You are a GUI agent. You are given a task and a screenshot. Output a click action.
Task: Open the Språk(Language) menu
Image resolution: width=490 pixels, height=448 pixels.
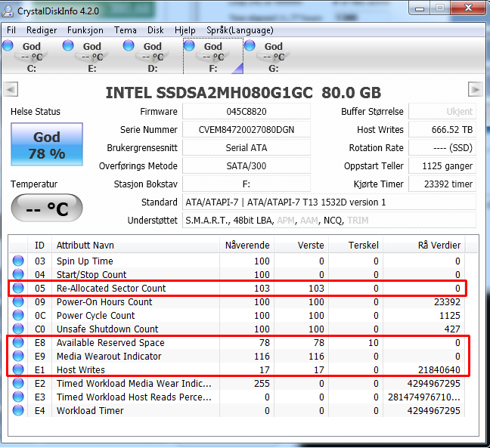[x=240, y=30]
